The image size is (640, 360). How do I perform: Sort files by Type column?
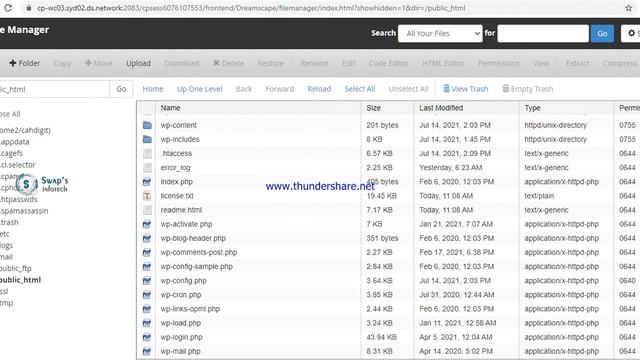[532, 108]
